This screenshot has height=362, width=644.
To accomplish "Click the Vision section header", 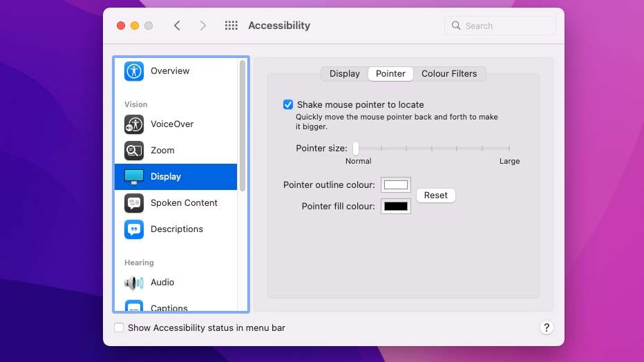I will click(136, 104).
